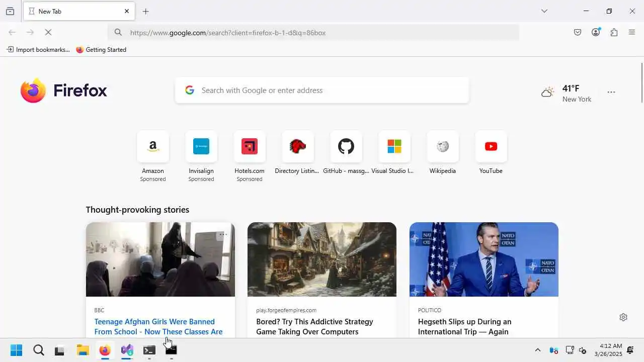Show hidden system tray icons
The image size is (644, 362).
(x=538, y=350)
